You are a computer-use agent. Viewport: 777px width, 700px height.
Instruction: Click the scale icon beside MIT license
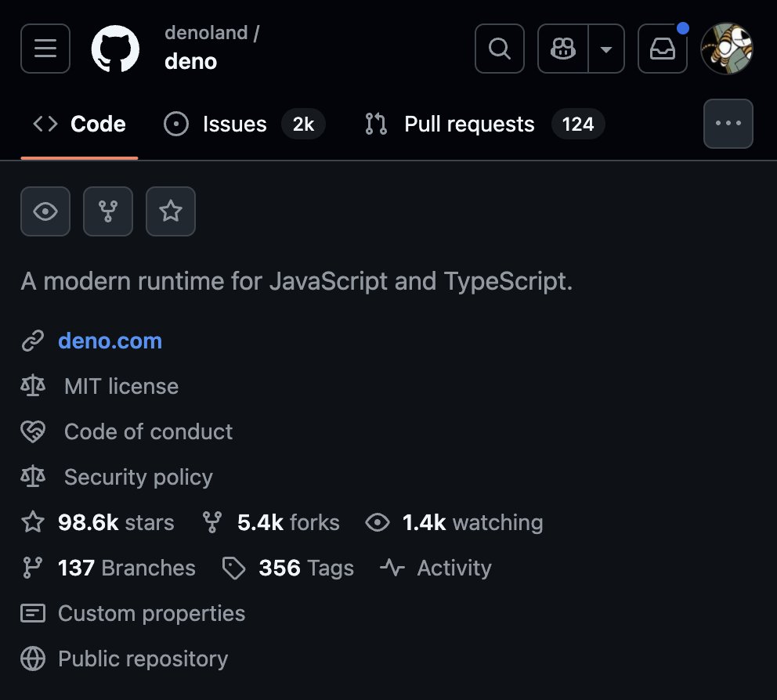click(x=33, y=387)
